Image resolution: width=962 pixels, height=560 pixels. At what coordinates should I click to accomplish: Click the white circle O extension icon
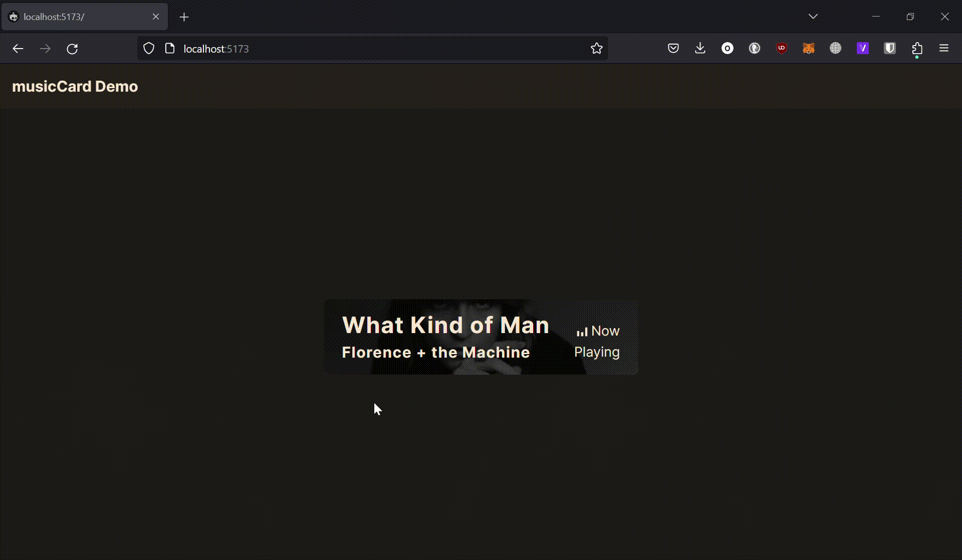(x=727, y=48)
